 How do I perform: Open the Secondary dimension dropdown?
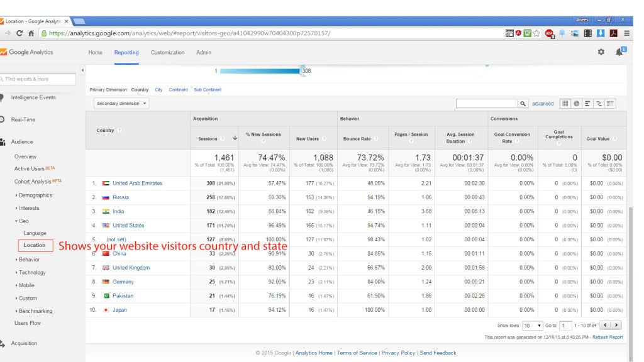tap(121, 104)
